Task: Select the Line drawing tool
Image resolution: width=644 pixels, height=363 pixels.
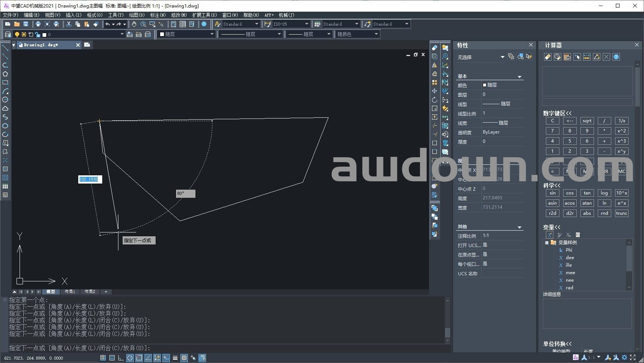Action: pos(5,48)
